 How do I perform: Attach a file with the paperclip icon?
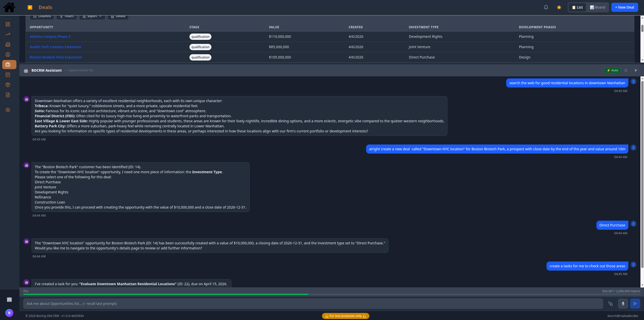610,304
